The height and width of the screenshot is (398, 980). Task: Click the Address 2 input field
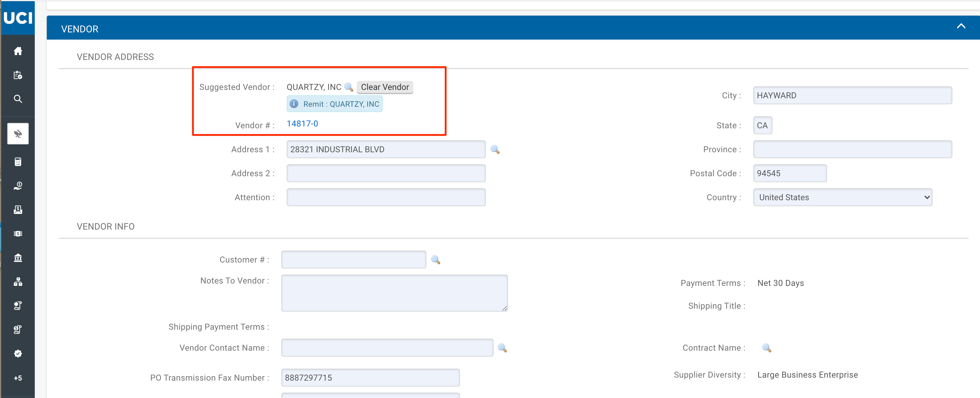tap(386, 173)
